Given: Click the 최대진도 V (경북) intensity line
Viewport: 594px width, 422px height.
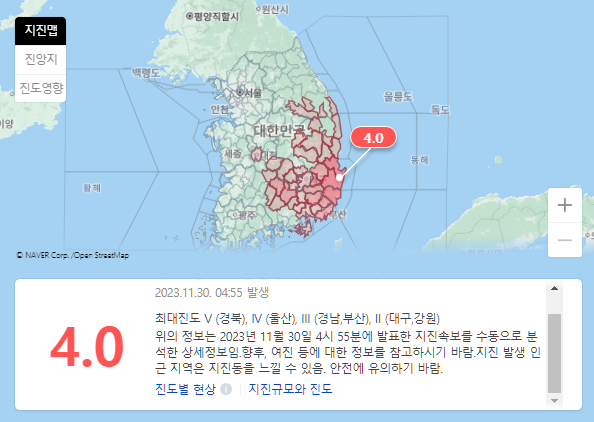Looking at the screenshot, I should tap(297, 319).
